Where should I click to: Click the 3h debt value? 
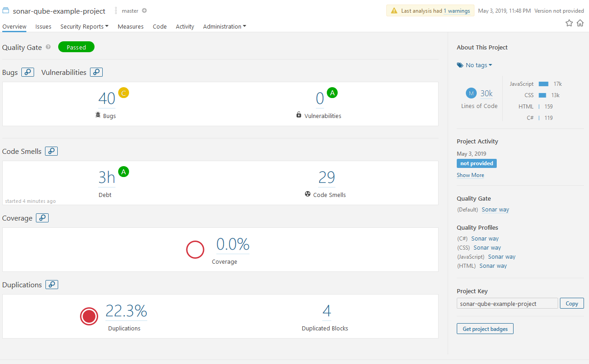click(107, 177)
